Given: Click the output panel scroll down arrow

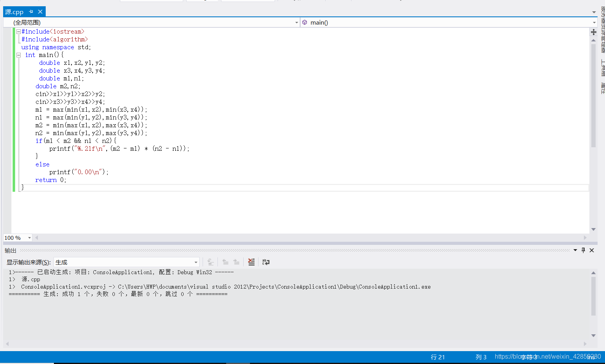Looking at the screenshot, I should click(x=593, y=335).
